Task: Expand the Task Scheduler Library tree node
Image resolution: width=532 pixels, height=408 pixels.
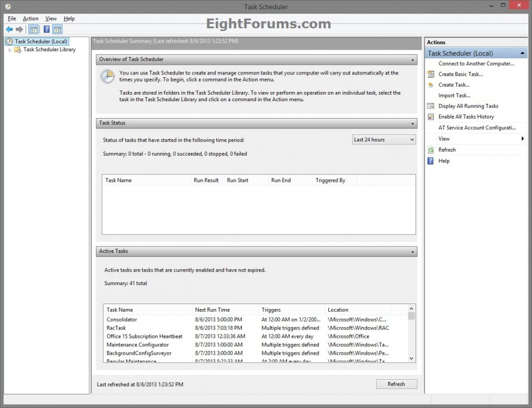Action: 10,50
